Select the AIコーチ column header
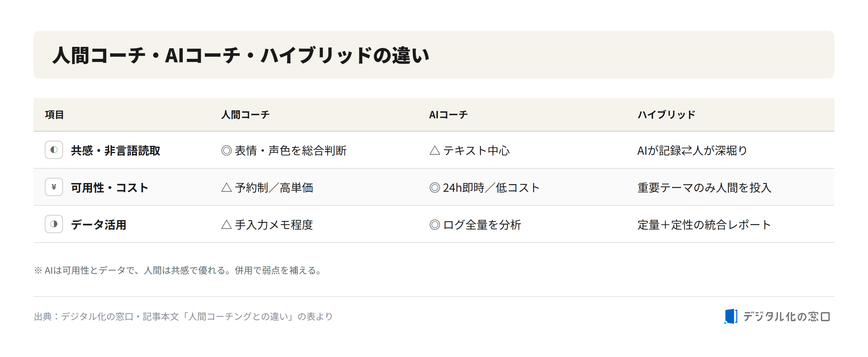 (x=448, y=115)
